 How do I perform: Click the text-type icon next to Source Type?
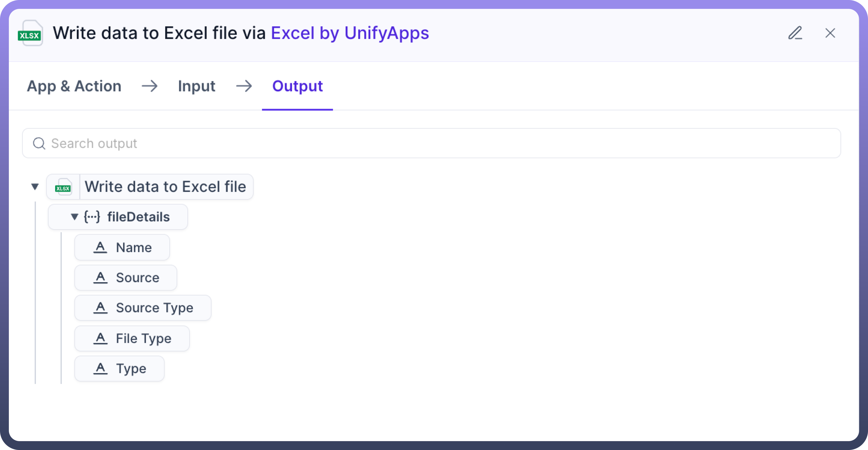pyautogui.click(x=100, y=308)
